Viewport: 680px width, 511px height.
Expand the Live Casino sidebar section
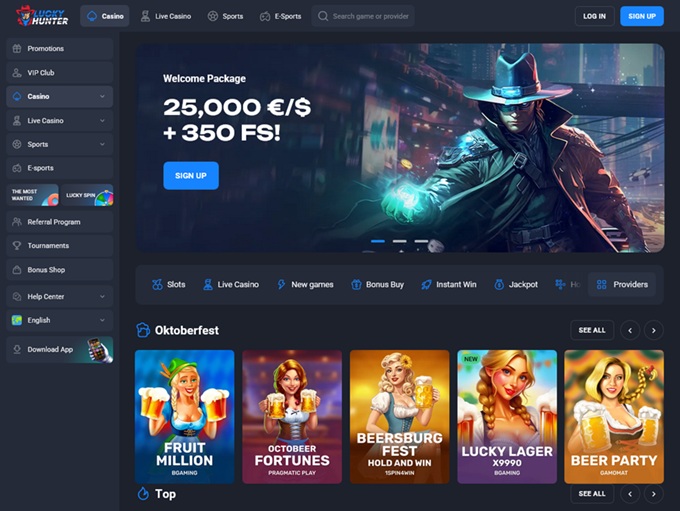point(102,121)
